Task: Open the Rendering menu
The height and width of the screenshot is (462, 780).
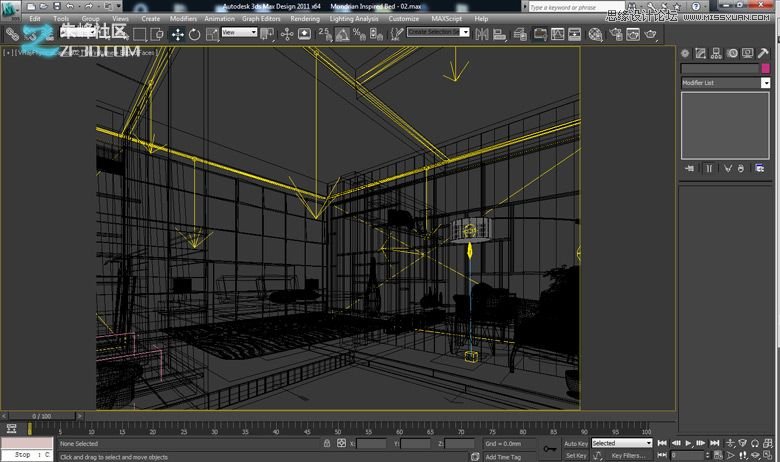Action: click(305, 18)
